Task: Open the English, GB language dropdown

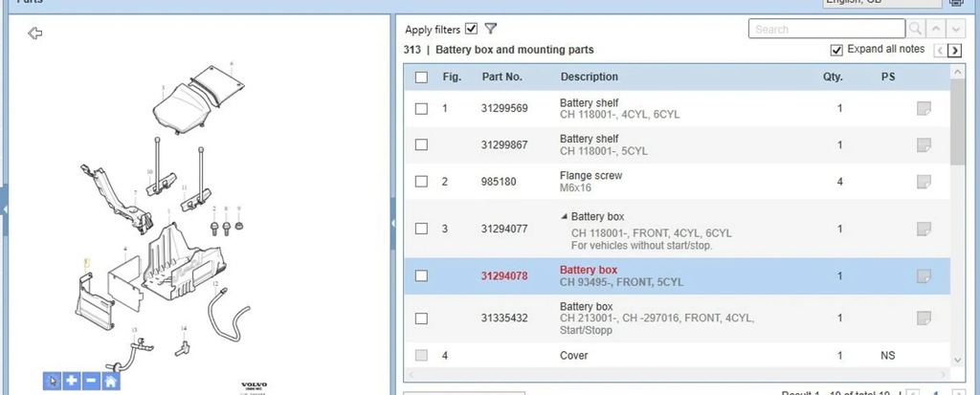Action: coord(881,3)
